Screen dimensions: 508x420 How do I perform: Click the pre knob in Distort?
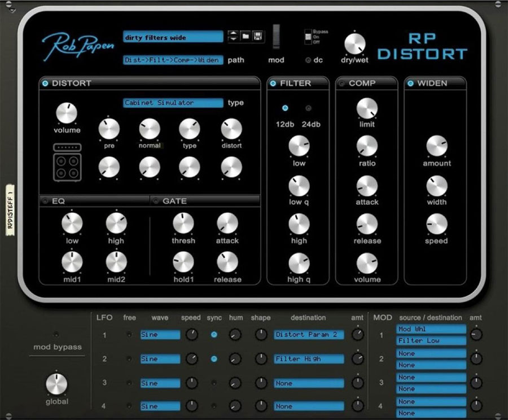click(109, 129)
